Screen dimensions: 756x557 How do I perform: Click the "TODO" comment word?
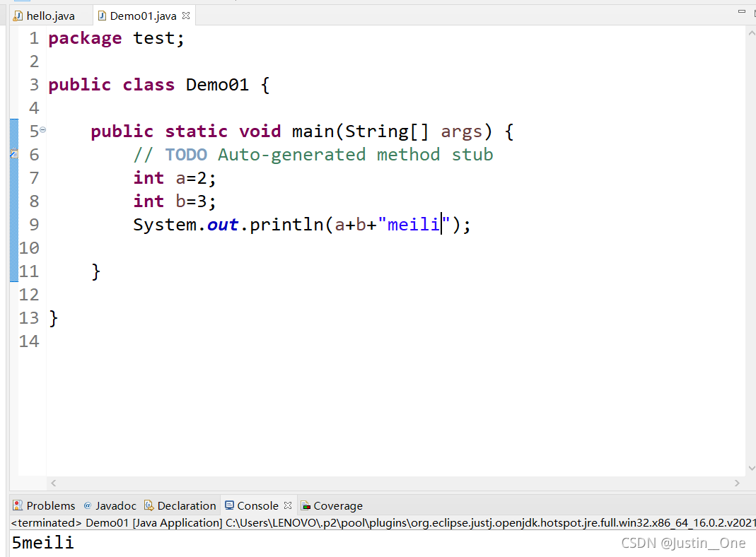click(186, 155)
